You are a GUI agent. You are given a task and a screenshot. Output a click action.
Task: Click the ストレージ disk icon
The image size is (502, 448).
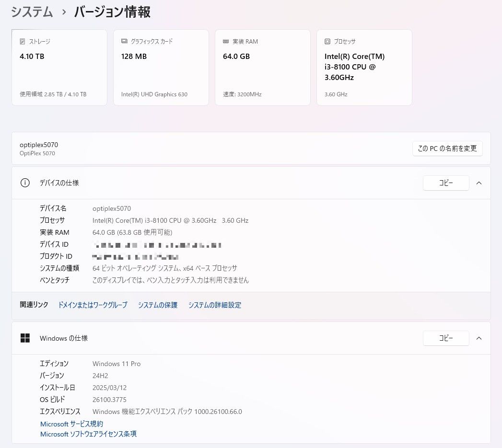[23, 41]
